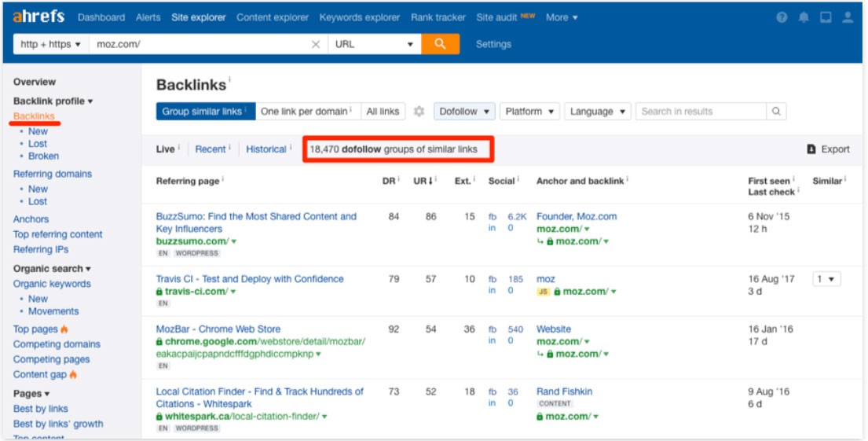Open BuzzSumo referring page title link
Image resolution: width=868 pixels, height=441 pixels.
pos(256,222)
